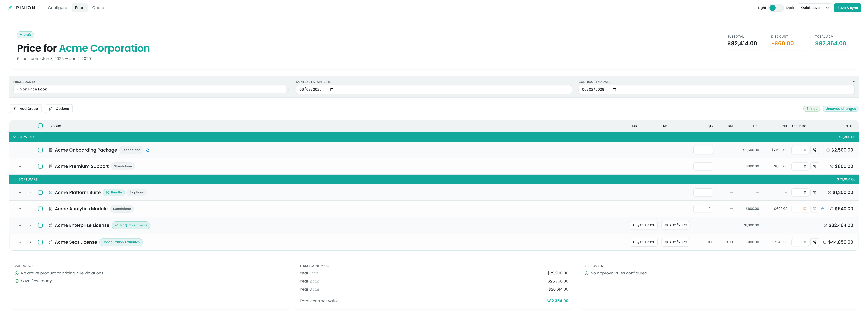Click the Draft status badge

(26, 35)
